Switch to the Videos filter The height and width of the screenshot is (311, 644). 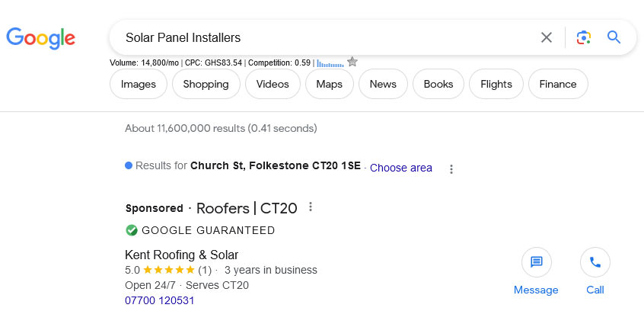(x=273, y=84)
